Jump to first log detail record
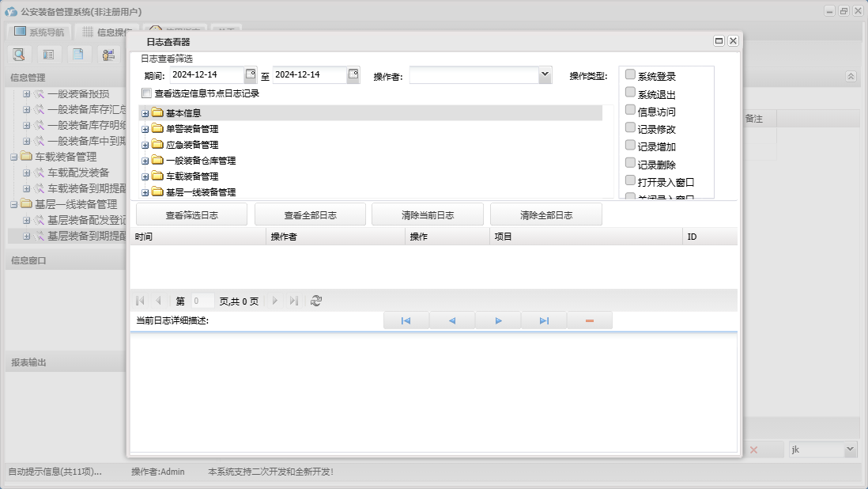The image size is (868, 489). pyautogui.click(x=406, y=320)
